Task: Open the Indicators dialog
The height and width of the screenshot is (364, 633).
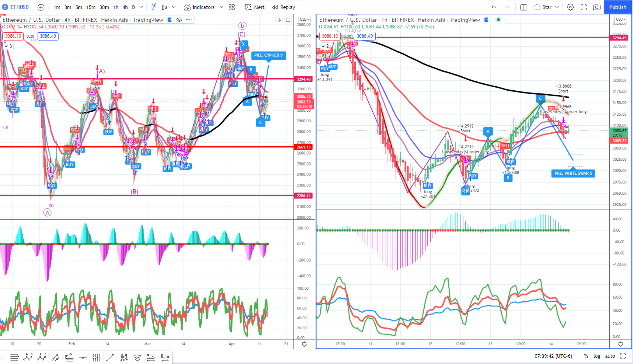Action: pyautogui.click(x=200, y=7)
